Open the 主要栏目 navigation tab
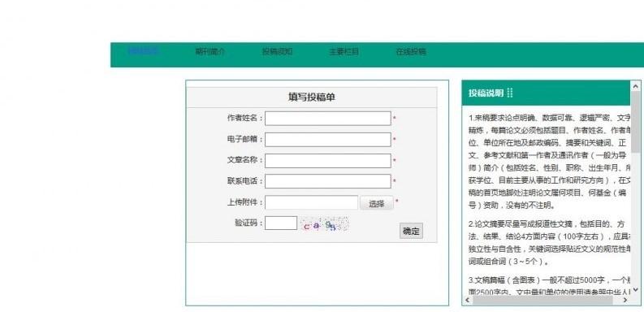Viewport: 644px width, 312px height. click(344, 52)
